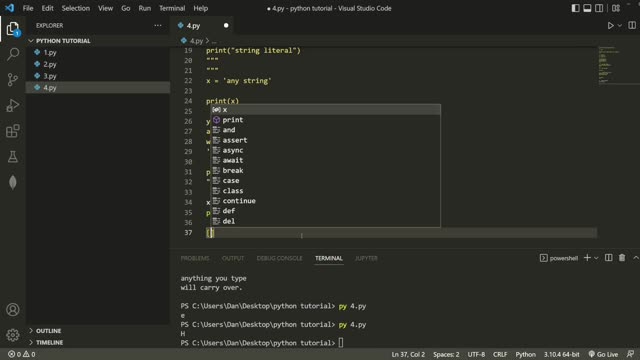
Task: Open Customize Layout icon
Action: pos(616,8)
